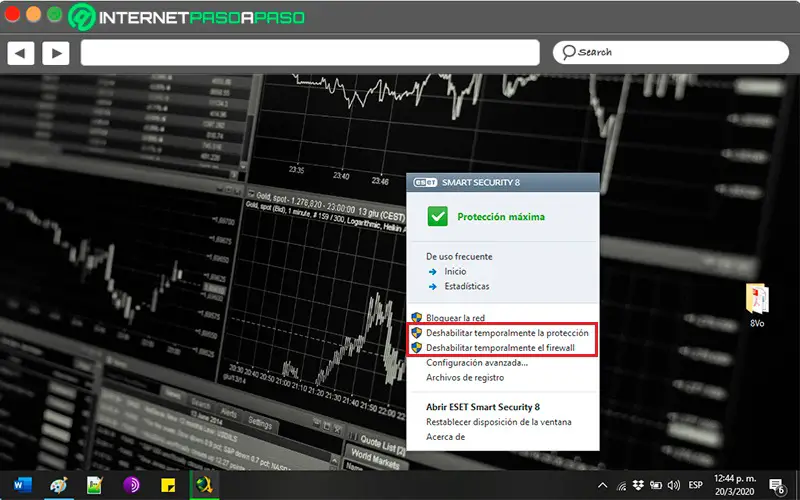Open Configuración avanzada...

click(477, 363)
